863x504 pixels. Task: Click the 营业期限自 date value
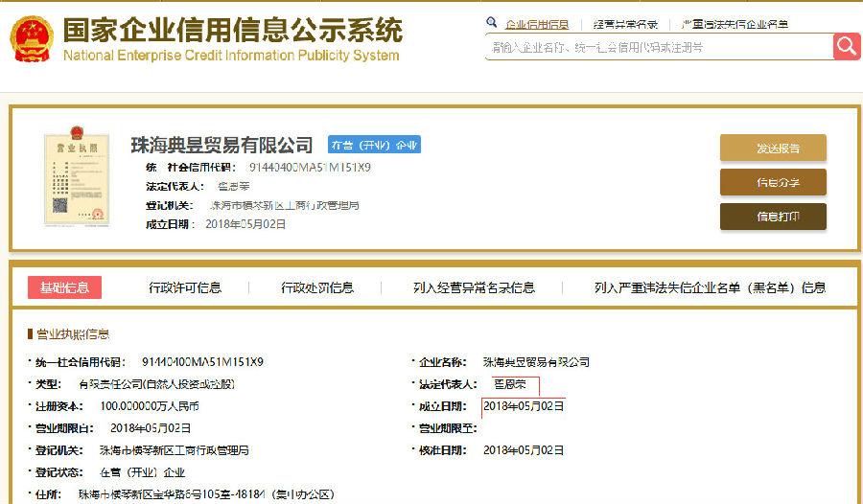coord(151,428)
